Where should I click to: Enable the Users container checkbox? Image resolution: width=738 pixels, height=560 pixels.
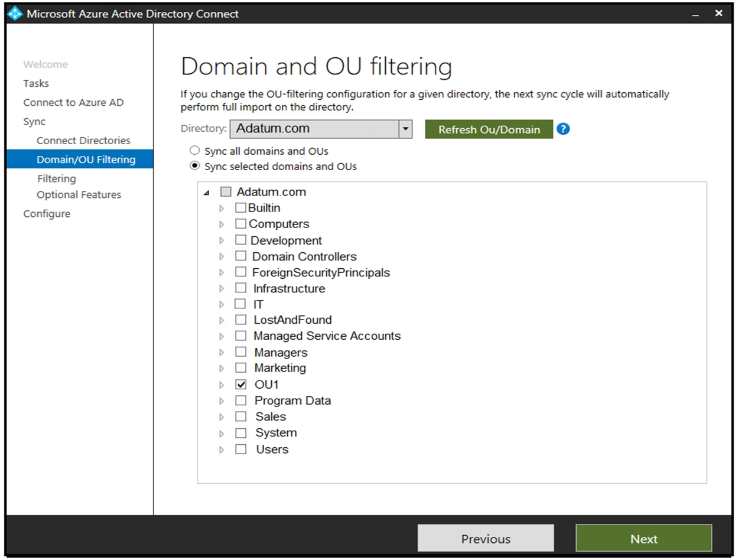coord(240,449)
